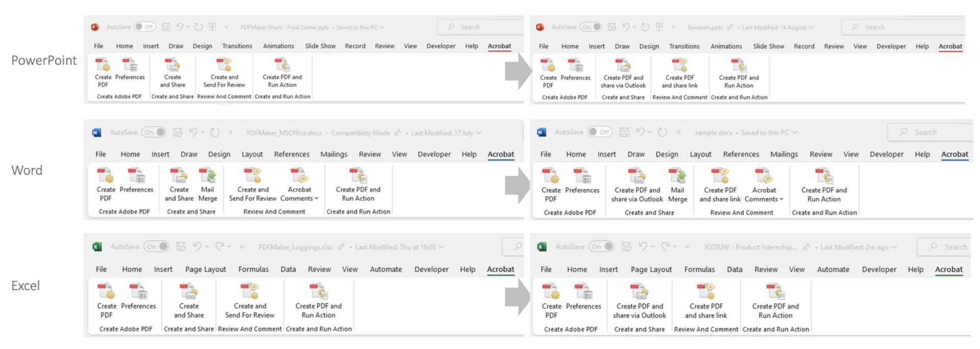980x349 pixels.
Task: Click Create PDF in PDFMaker_MSOffice.docx window
Action: click(106, 185)
